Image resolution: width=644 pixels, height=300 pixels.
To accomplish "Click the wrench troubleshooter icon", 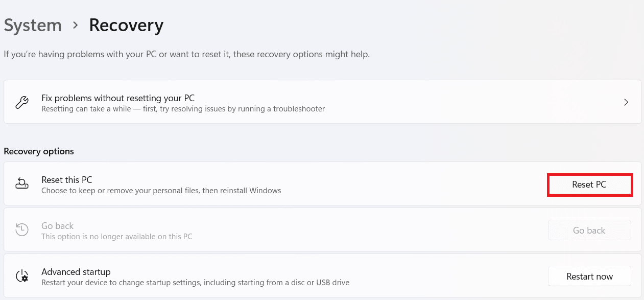I will 22,103.
